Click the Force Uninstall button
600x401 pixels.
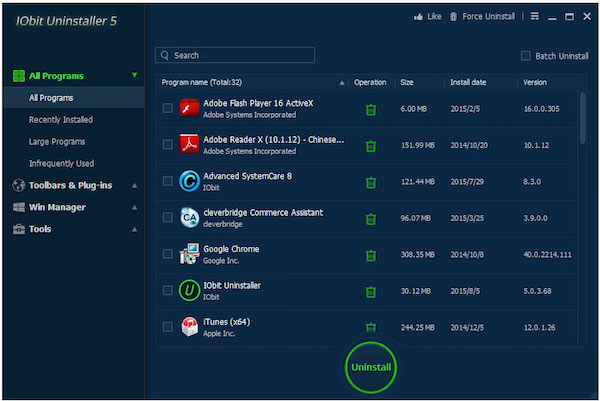(x=482, y=16)
